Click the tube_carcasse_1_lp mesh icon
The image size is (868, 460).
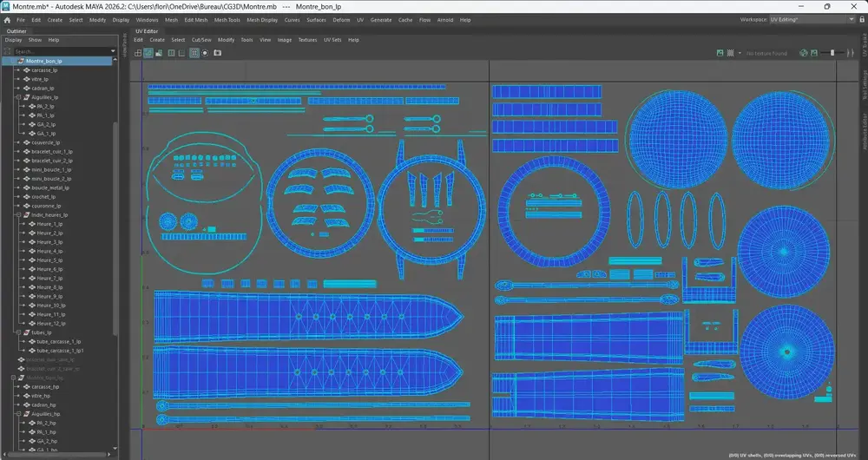[31, 342]
